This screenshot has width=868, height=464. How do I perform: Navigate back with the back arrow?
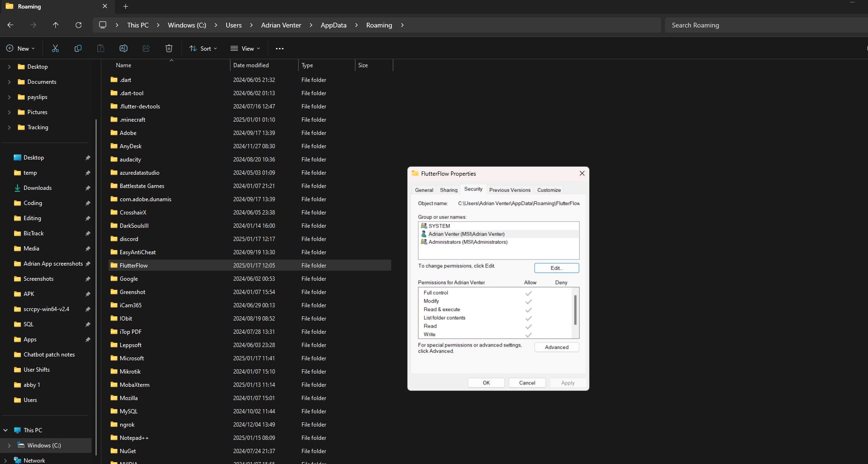click(x=10, y=25)
